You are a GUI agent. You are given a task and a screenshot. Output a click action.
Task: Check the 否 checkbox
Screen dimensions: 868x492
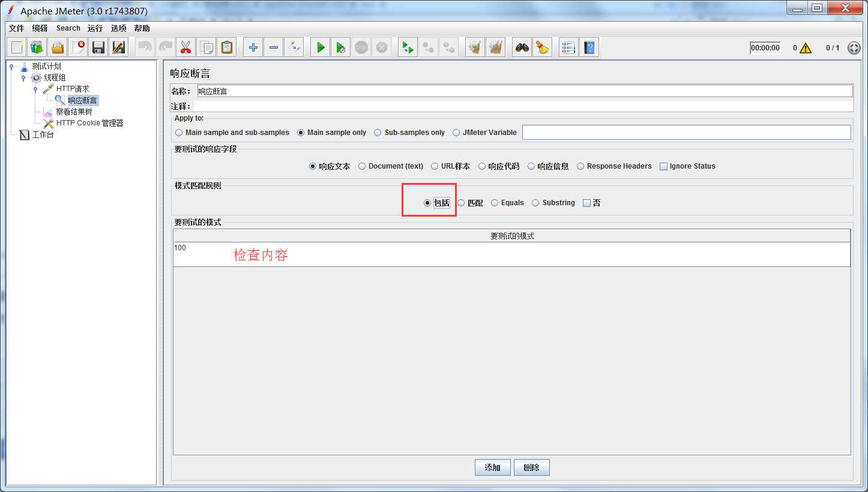click(x=592, y=203)
